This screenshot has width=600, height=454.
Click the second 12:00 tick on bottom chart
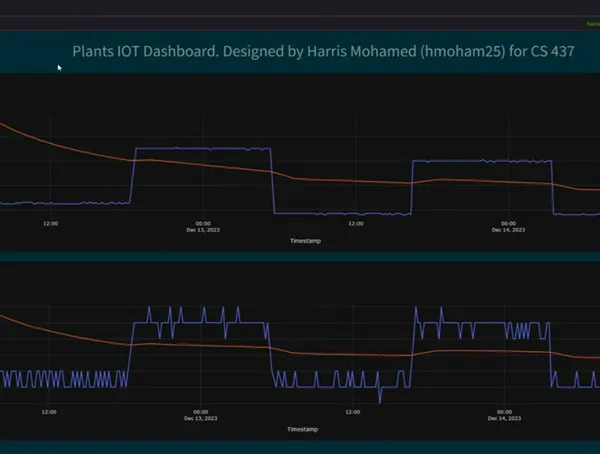point(355,410)
